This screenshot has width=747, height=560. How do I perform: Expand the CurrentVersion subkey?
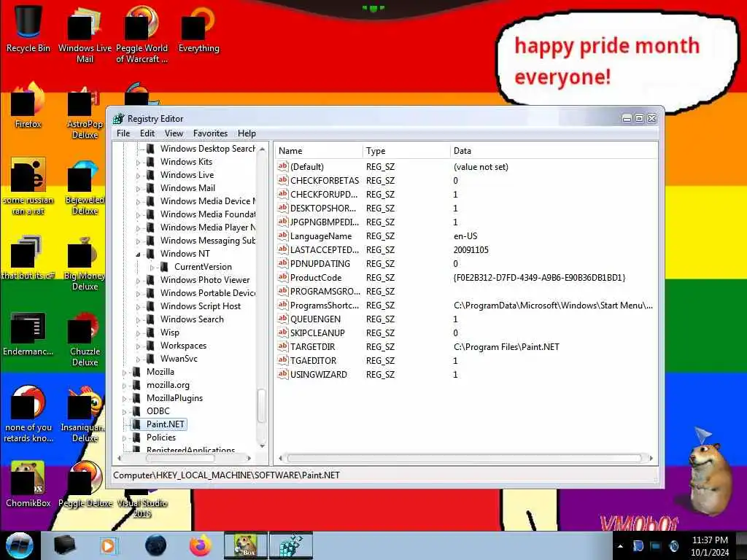tap(152, 268)
